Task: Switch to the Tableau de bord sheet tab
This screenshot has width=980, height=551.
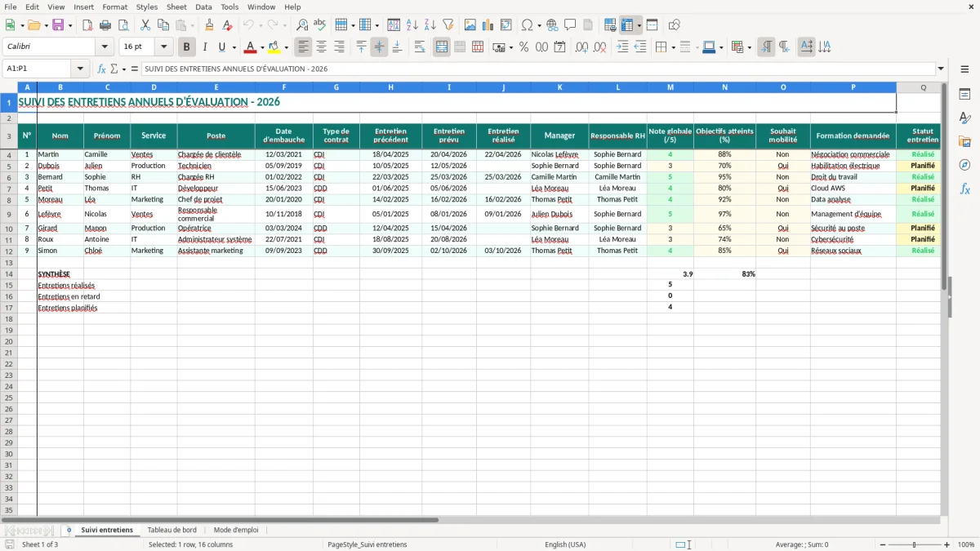Action: (171, 530)
